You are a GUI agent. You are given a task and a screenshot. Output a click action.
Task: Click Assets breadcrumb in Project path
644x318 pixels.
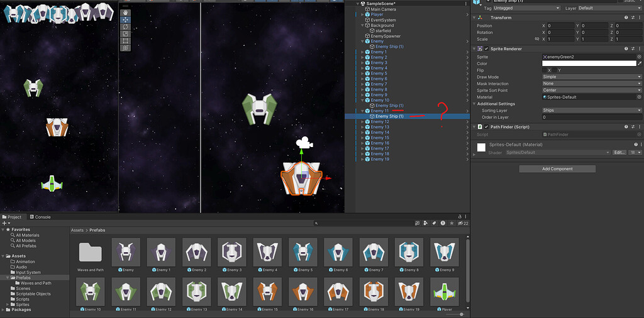77,230
